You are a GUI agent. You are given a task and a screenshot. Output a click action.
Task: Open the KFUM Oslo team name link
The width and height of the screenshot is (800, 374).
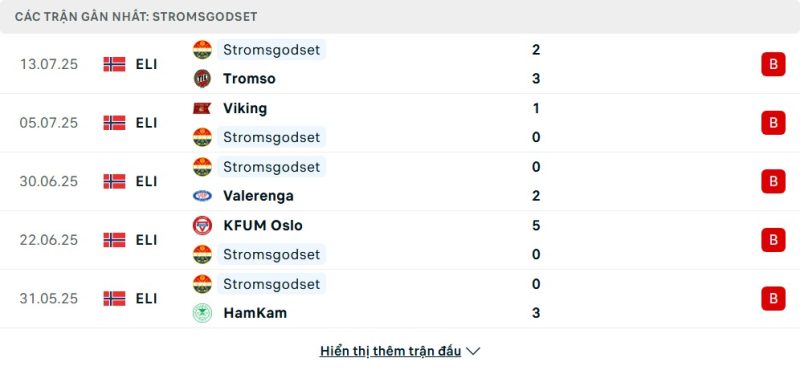click(263, 226)
